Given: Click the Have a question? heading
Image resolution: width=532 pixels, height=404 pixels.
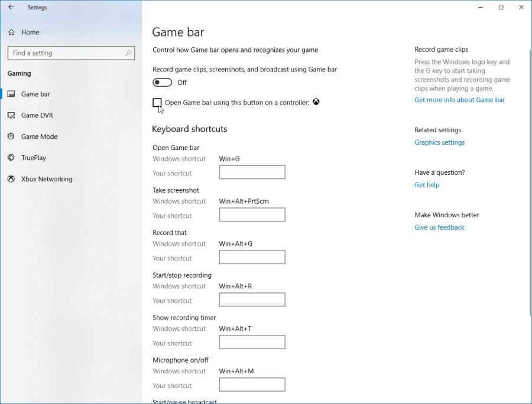Looking at the screenshot, I should coord(440,172).
